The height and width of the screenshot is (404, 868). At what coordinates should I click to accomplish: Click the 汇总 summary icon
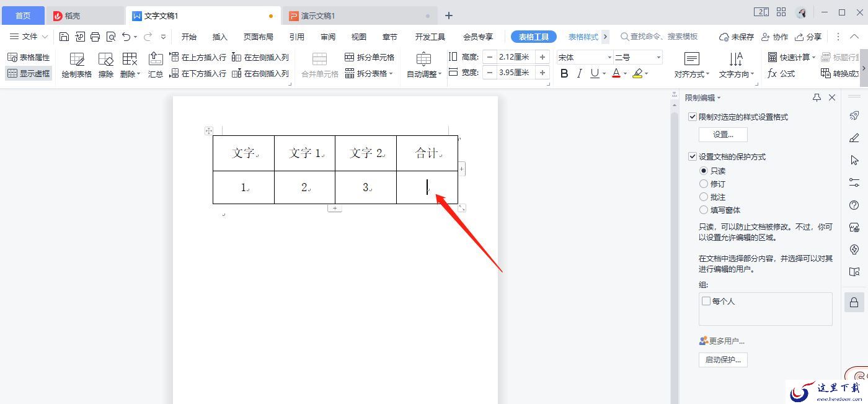156,65
